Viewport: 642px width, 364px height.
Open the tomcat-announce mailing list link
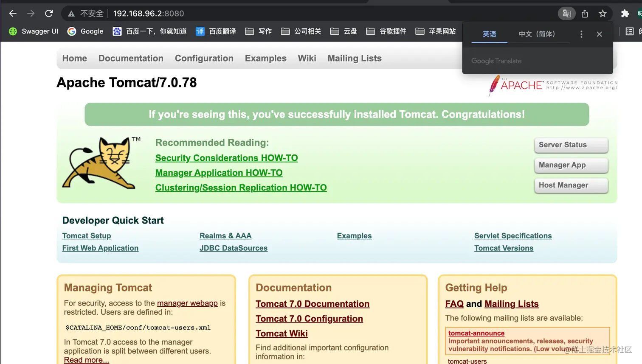[476, 333]
